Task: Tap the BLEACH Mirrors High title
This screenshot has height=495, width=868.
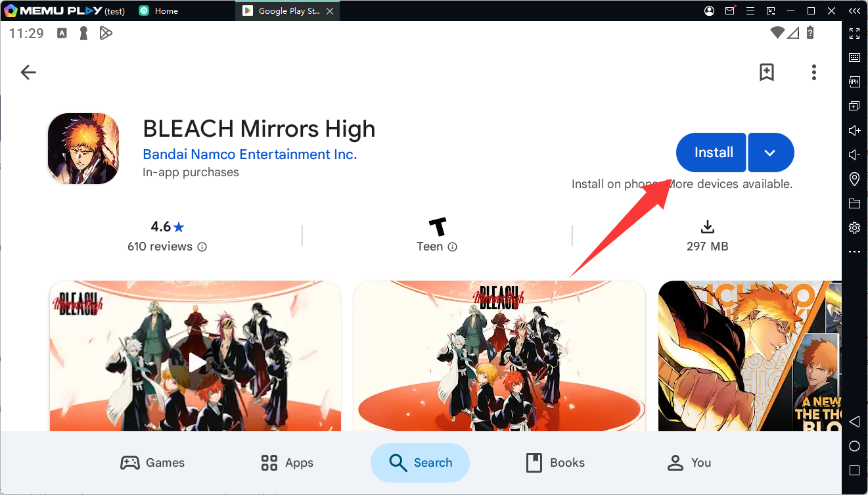Action: pos(259,128)
